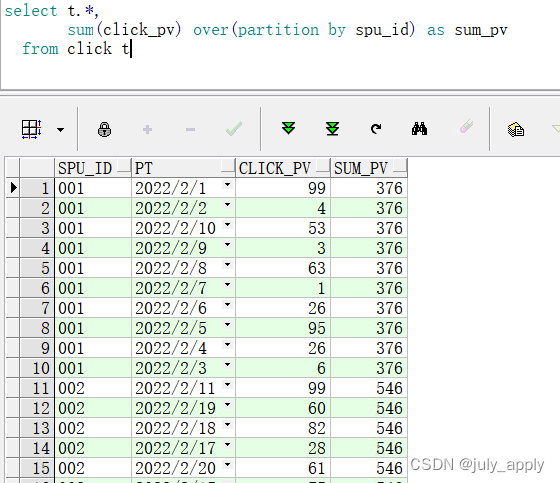This screenshot has width=560, height=483.
Task: Fetch last page with underlined green arrow
Action: click(x=332, y=129)
